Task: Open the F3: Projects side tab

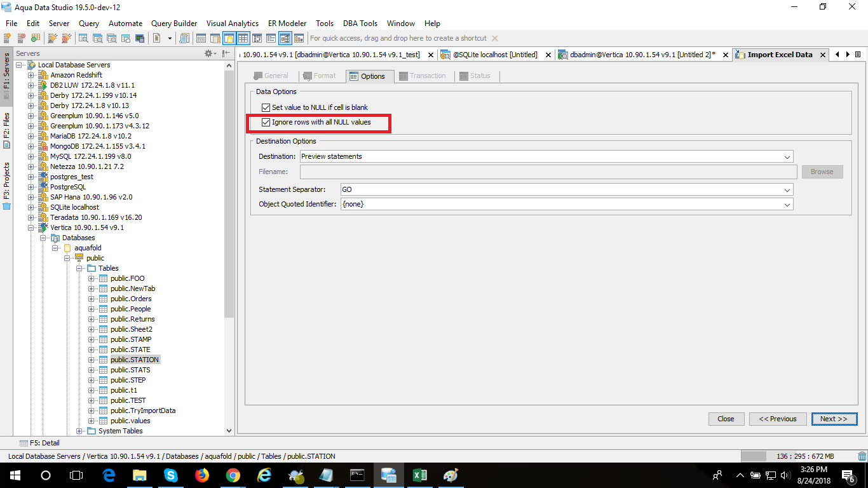Action: [6, 186]
